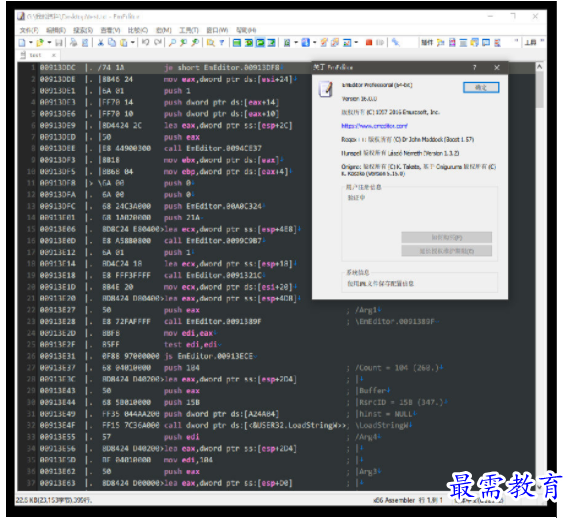Copy selection with the Copy icon

pos(112,43)
